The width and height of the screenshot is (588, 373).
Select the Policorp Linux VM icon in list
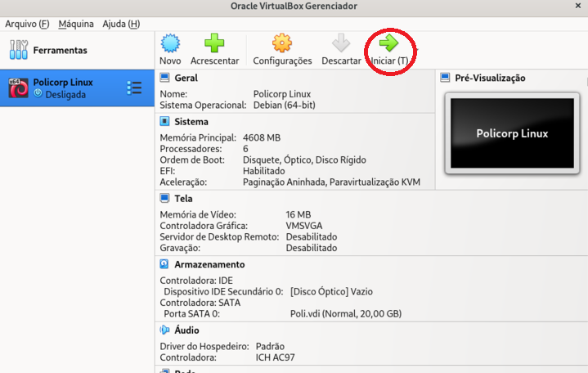click(18, 88)
